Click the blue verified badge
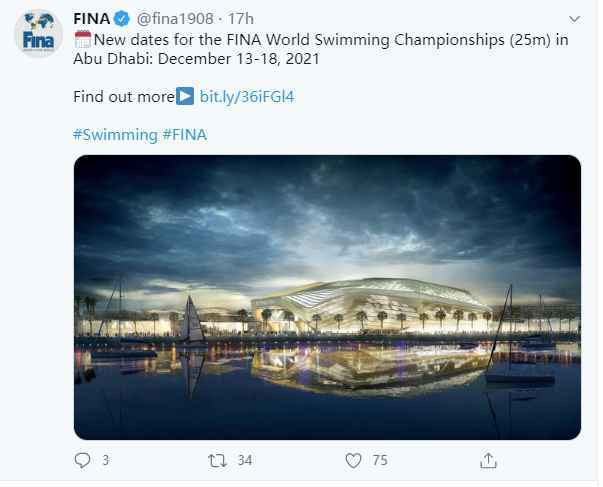Image resolution: width=603 pixels, height=487 pixels. [x=122, y=19]
